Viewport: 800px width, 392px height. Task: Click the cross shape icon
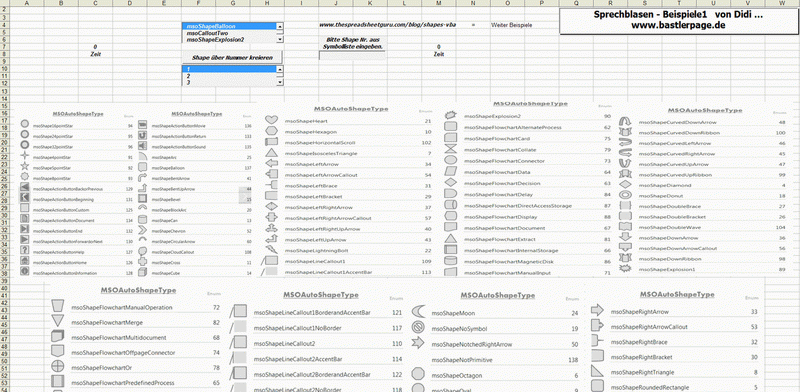[x=143, y=261]
